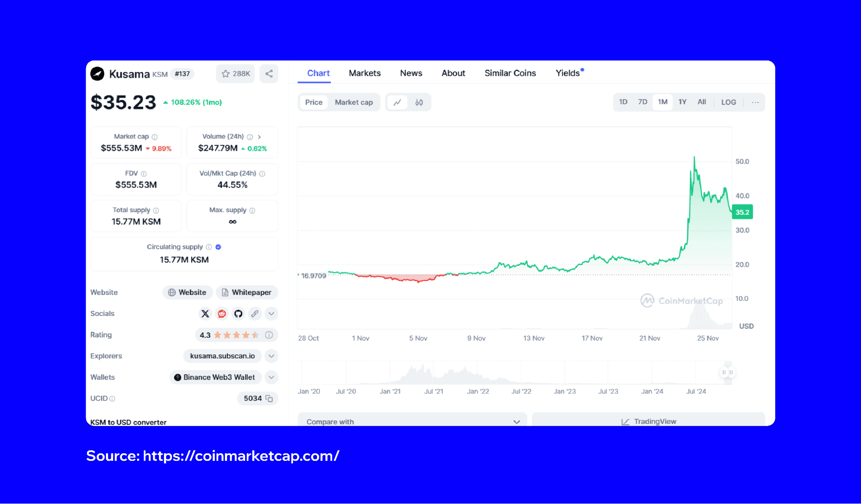The width and height of the screenshot is (861, 504).
Task: Open Max. supply info icon
Action: pyautogui.click(x=252, y=210)
